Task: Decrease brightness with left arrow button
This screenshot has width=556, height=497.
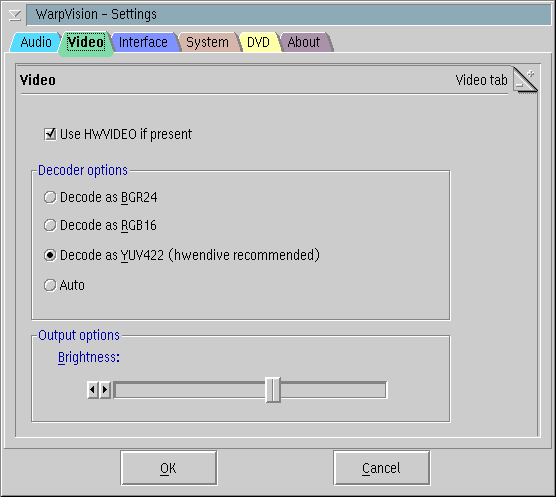Action: coord(93,390)
